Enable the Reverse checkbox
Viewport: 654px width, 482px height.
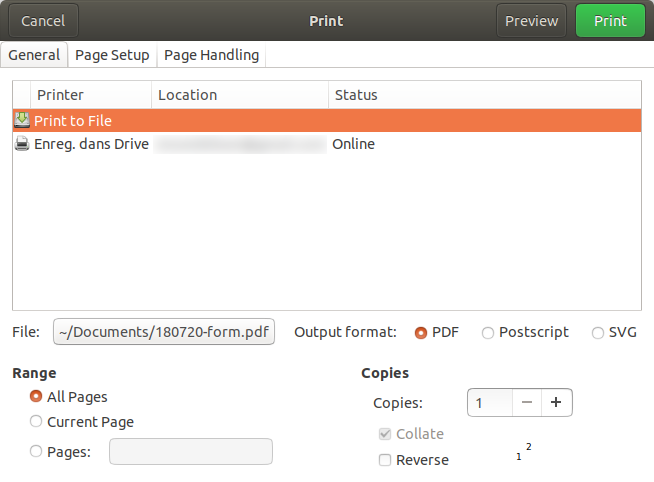point(385,460)
